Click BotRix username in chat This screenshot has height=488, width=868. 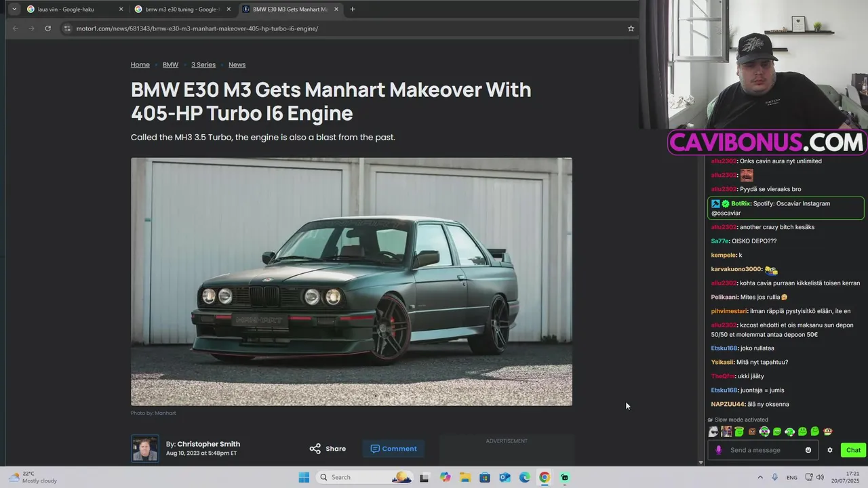[741, 203]
